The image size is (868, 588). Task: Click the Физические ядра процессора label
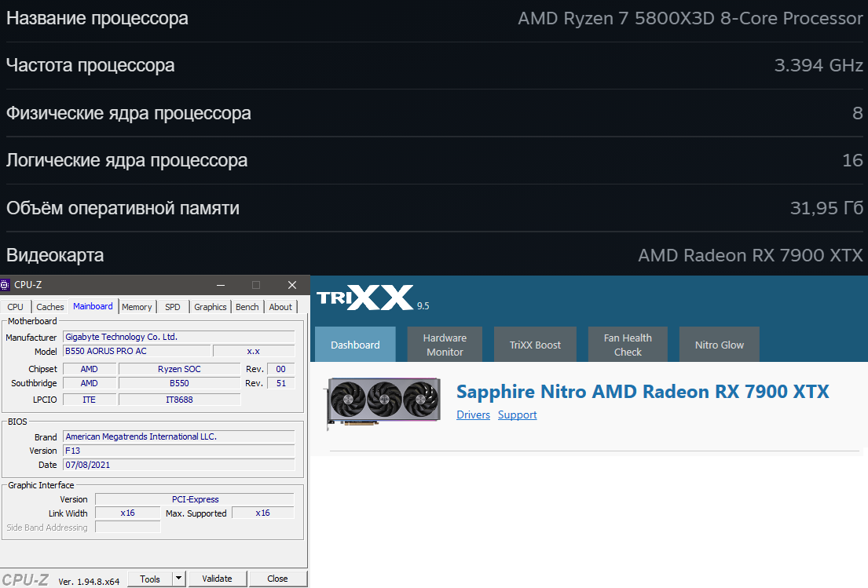tap(128, 113)
